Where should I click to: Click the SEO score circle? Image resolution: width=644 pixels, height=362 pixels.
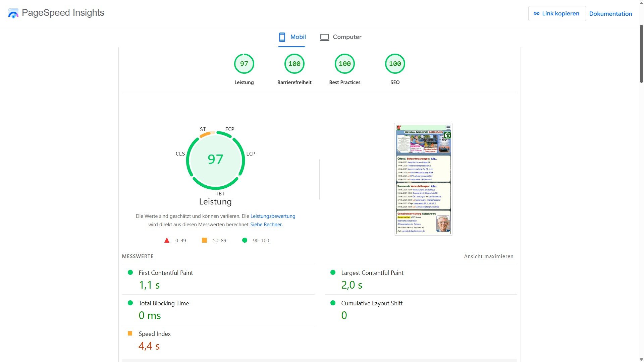tap(395, 64)
